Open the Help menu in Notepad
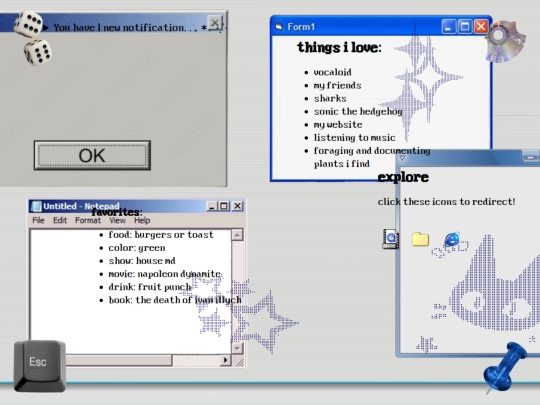The height and width of the screenshot is (405, 540). click(x=142, y=220)
